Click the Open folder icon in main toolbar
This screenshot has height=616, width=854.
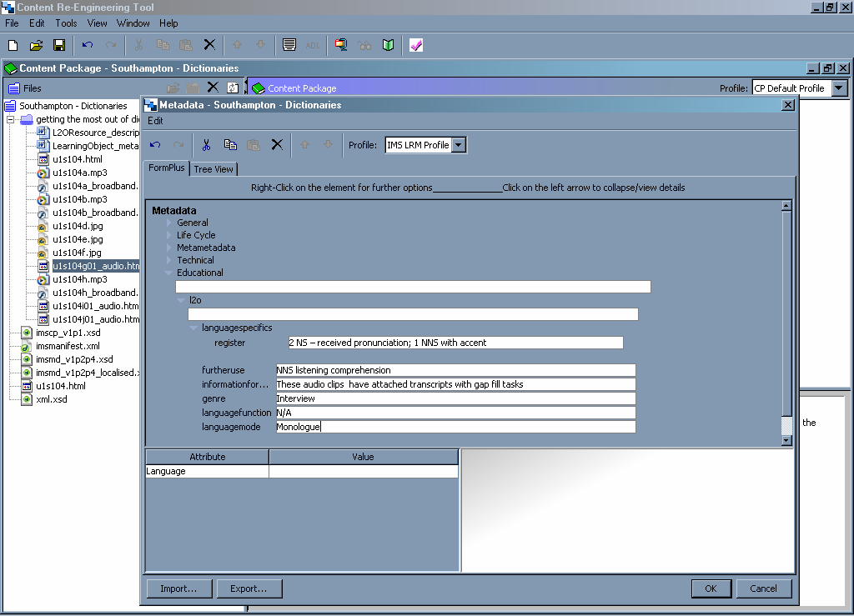(x=36, y=45)
